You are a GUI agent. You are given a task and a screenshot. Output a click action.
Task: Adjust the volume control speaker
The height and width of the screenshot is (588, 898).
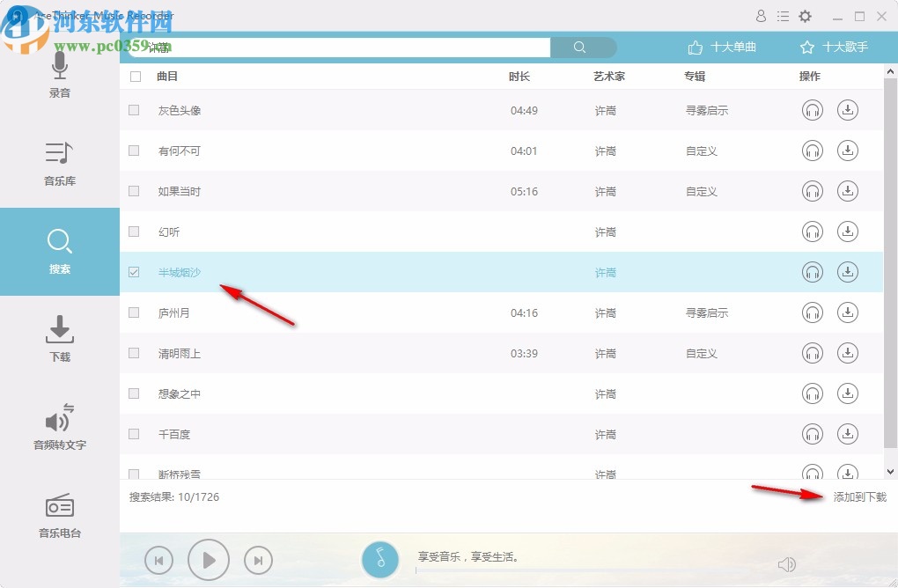[786, 563]
